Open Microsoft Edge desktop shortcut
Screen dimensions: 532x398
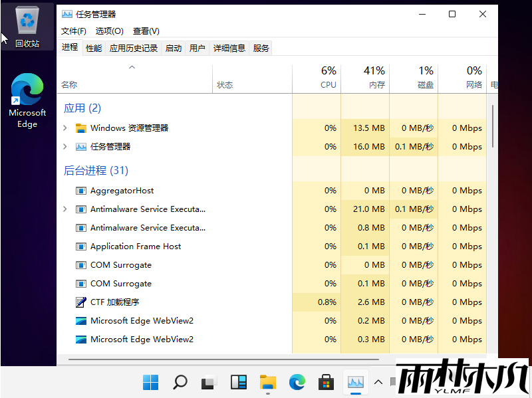(x=27, y=100)
